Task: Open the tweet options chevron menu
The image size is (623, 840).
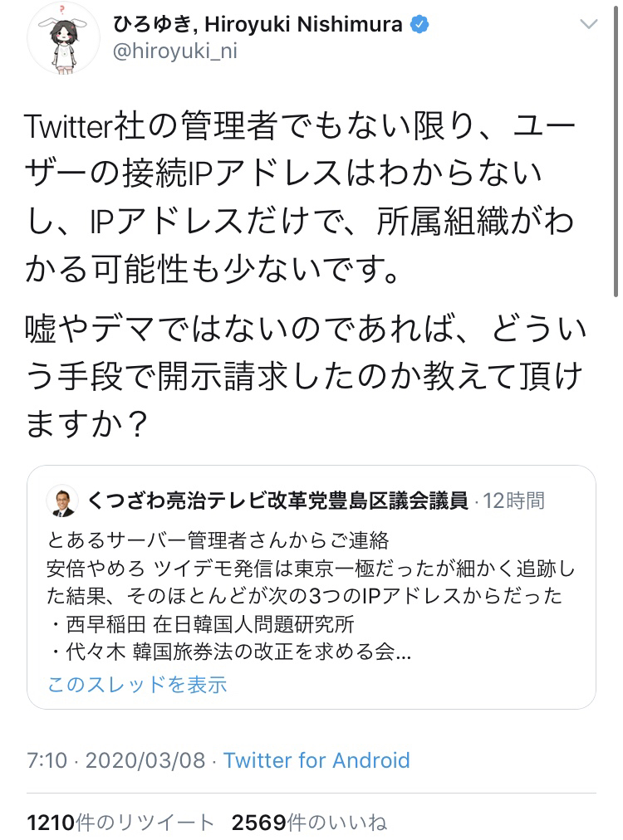Action: pyautogui.click(x=590, y=25)
